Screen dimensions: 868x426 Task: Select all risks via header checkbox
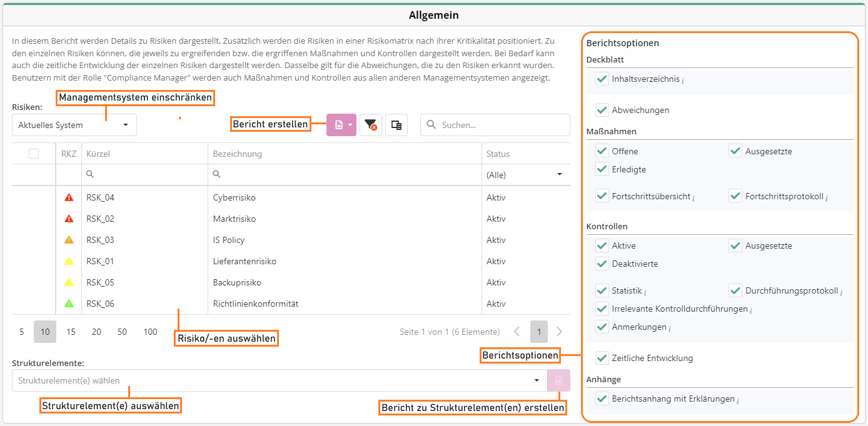click(34, 154)
